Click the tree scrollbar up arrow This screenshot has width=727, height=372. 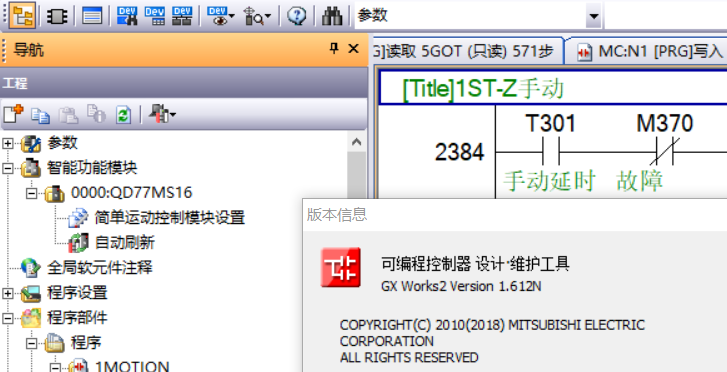pos(356,142)
